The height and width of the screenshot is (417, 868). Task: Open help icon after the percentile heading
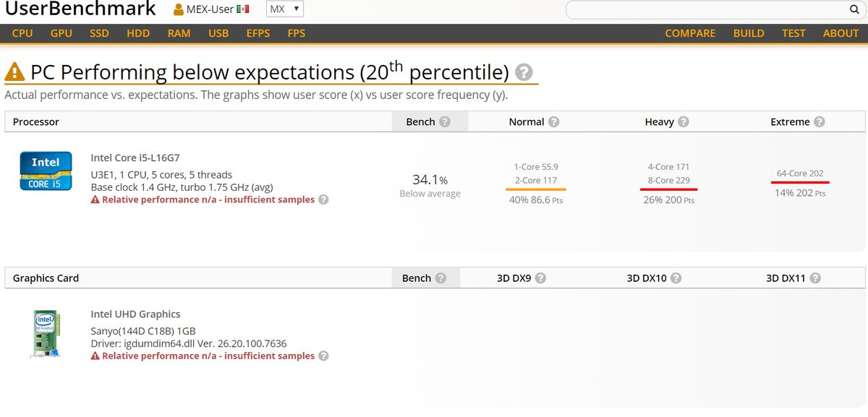tap(524, 72)
